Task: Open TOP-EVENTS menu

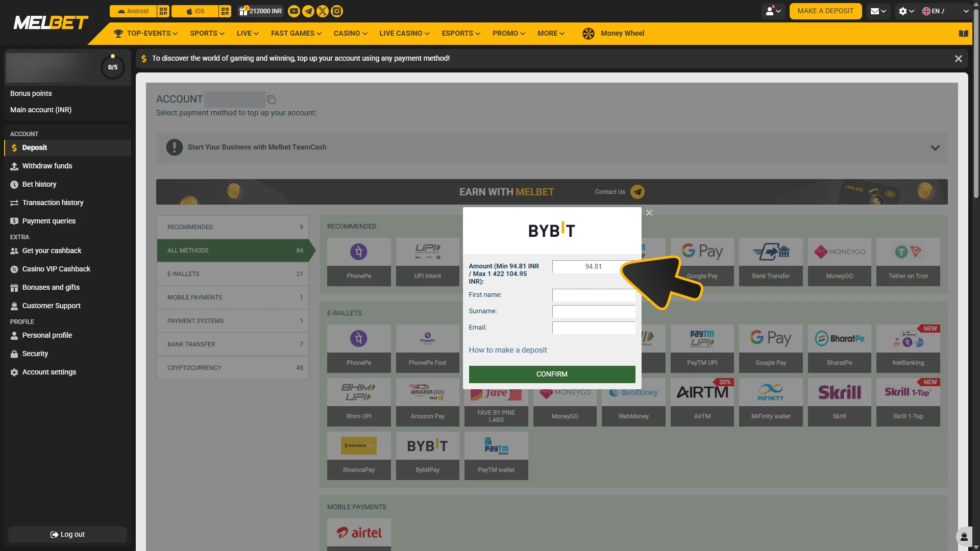Action: point(146,34)
